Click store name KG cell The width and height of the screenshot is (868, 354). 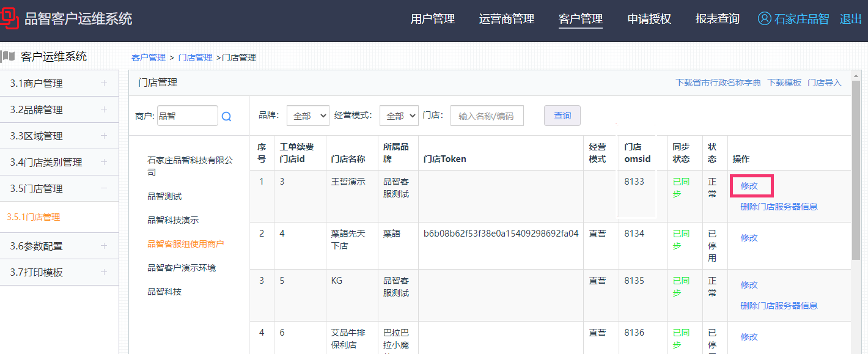[x=337, y=281]
